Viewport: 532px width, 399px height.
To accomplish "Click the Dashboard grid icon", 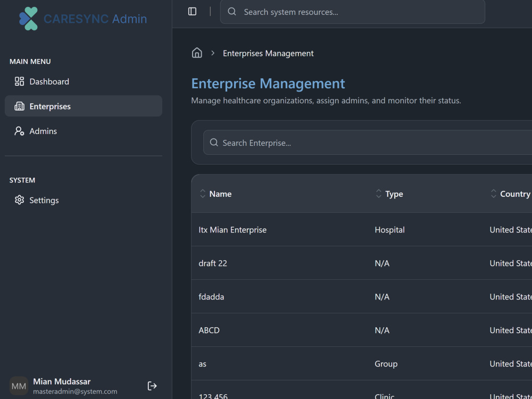I will (19, 81).
